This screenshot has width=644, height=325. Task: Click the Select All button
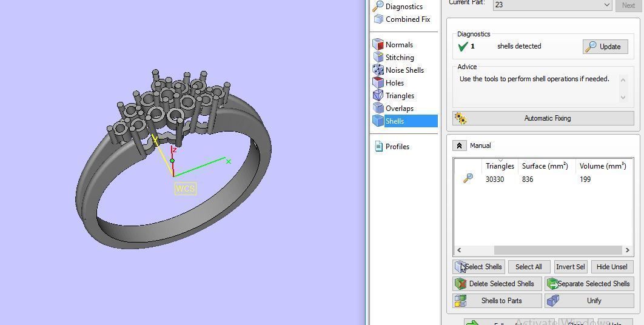pos(528,267)
